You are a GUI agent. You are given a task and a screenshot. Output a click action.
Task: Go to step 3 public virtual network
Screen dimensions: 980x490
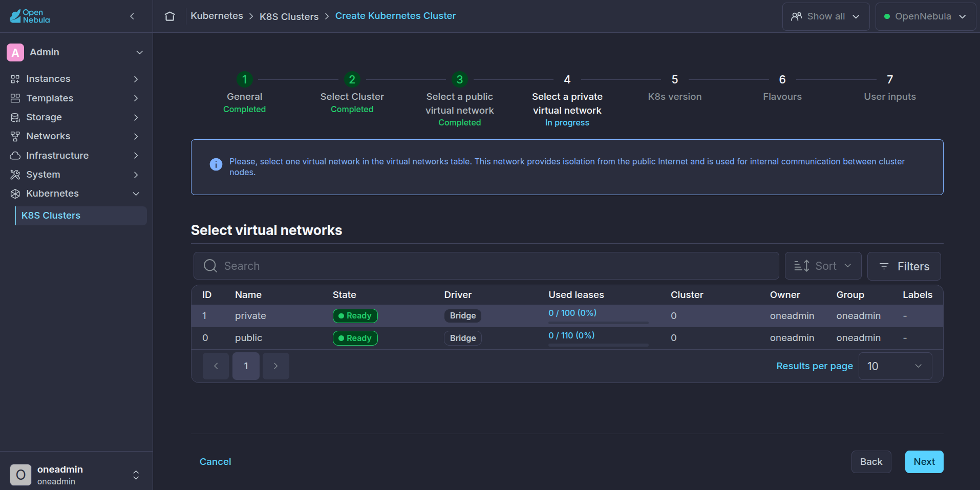click(x=460, y=79)
